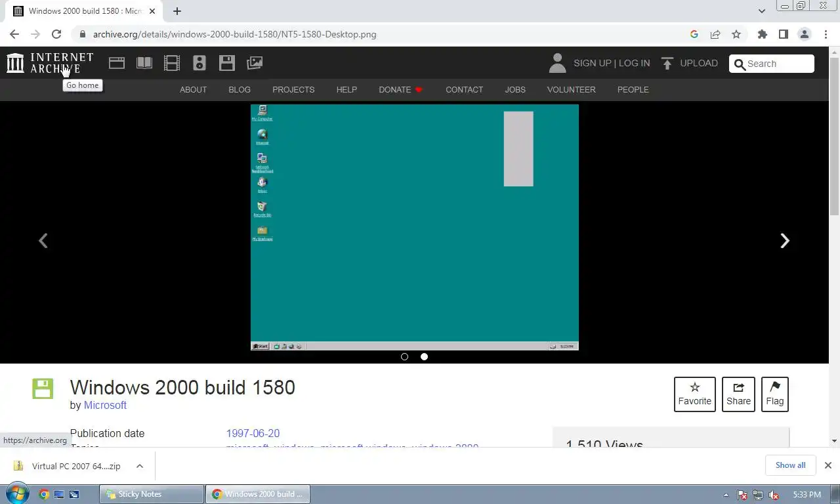Click Show all downloads button
The height and width of the screenshot is (504, 840).
tap(790, 465)
